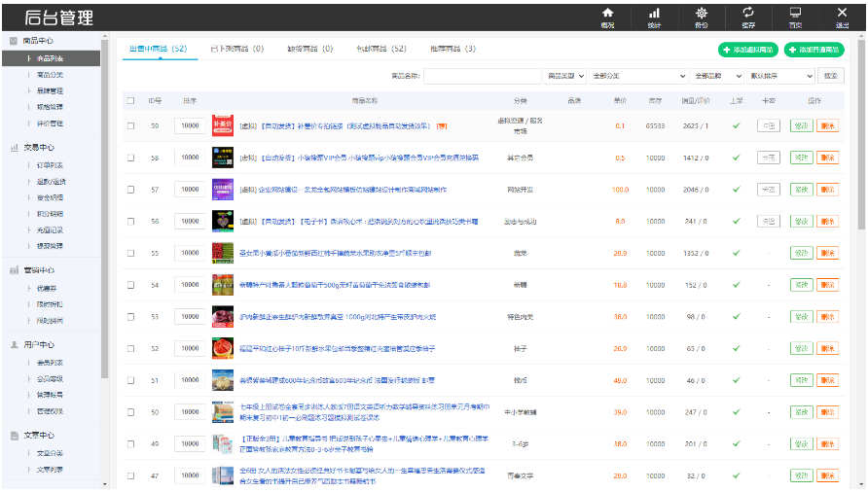Select highlighted 商品列表 item in sidebar

[x=51, y=58]
